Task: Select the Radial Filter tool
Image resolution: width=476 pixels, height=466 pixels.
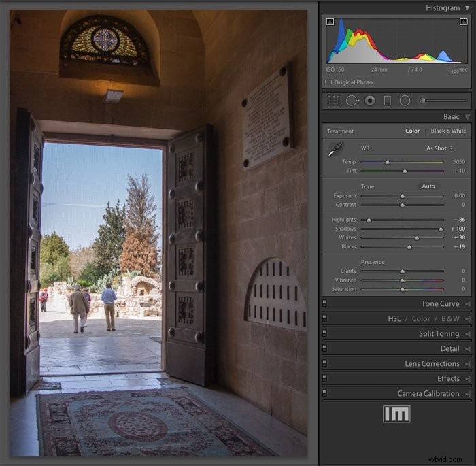Action: (x=405, y=101)
